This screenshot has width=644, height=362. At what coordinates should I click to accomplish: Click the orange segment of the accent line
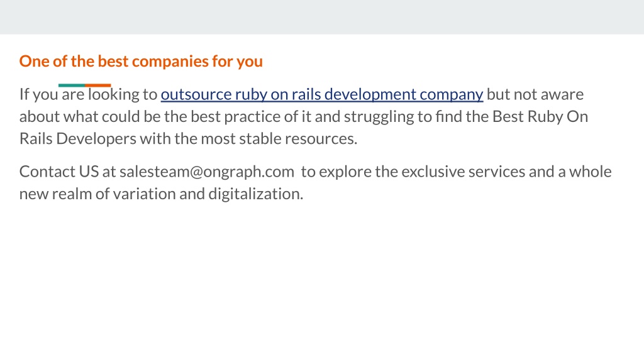(x=97, y=85)
